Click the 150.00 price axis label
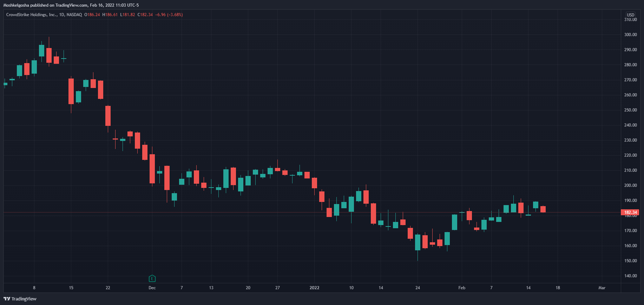Screen dimensions: 644x305 630,261
